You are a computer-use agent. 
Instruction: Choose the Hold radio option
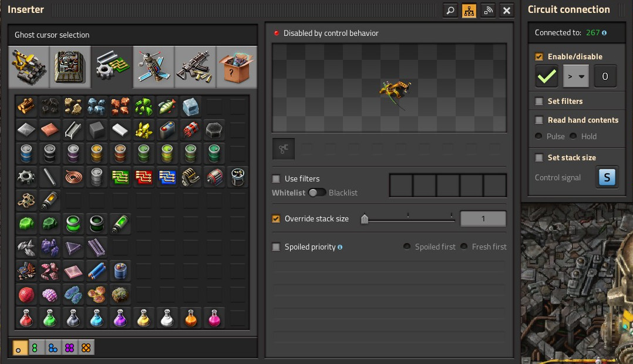573,136
